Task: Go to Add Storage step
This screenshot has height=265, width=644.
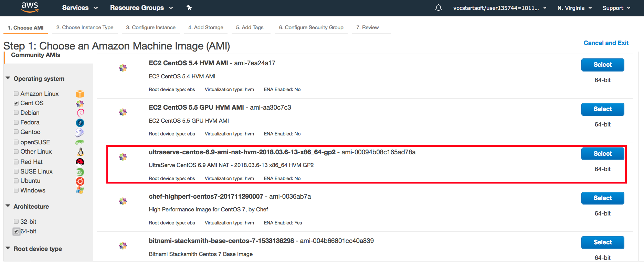Action: (205, 27)
